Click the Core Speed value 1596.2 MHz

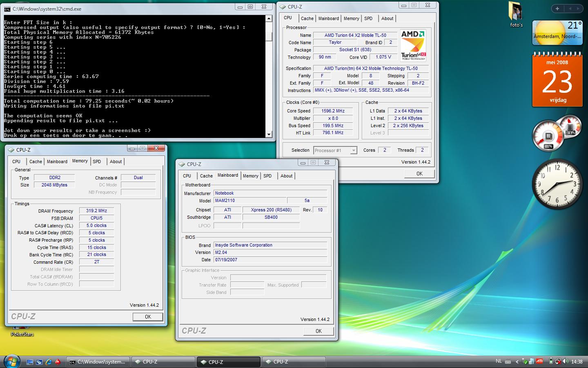coord(333,111)
